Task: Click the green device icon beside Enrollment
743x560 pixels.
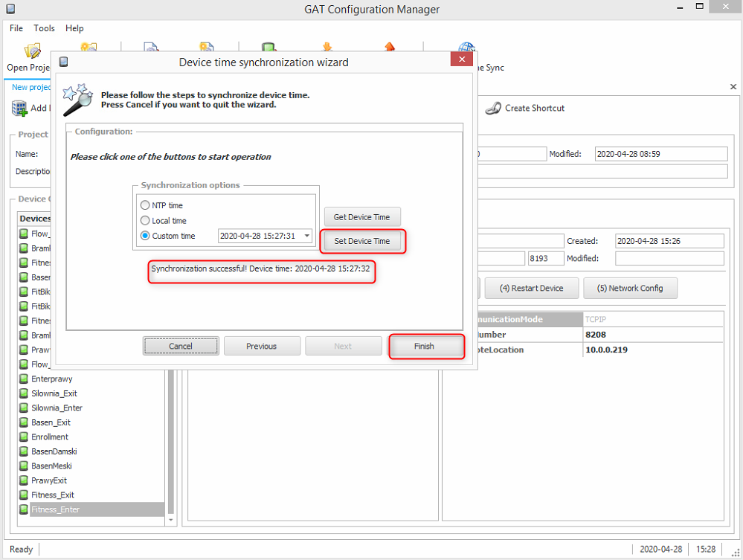Action: (x=24, y=437)
